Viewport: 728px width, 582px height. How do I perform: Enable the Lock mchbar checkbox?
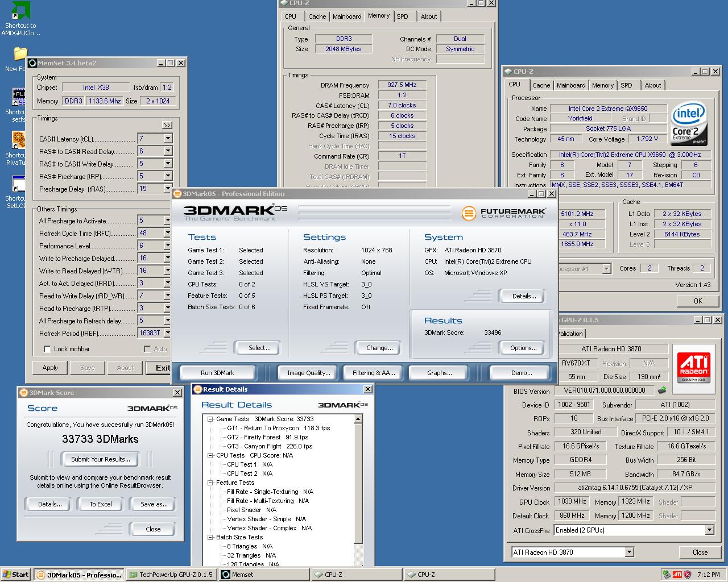coord(47,349)
